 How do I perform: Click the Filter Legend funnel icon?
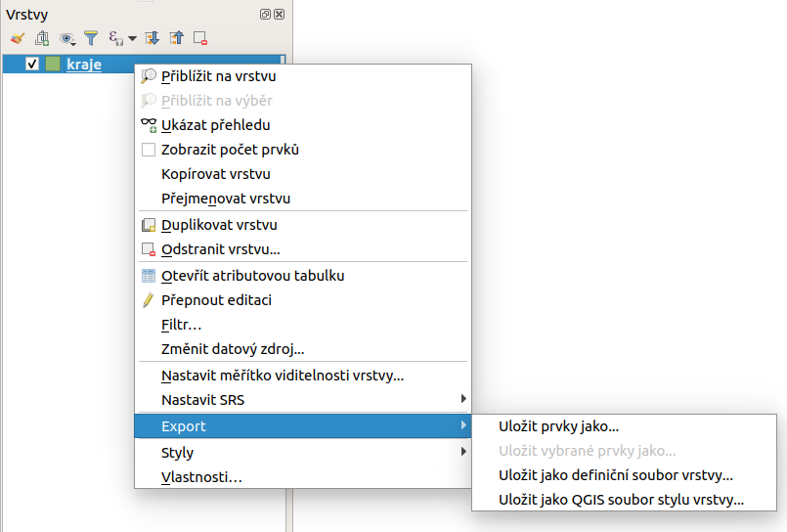pyautogui.click(x=91, y=38)
